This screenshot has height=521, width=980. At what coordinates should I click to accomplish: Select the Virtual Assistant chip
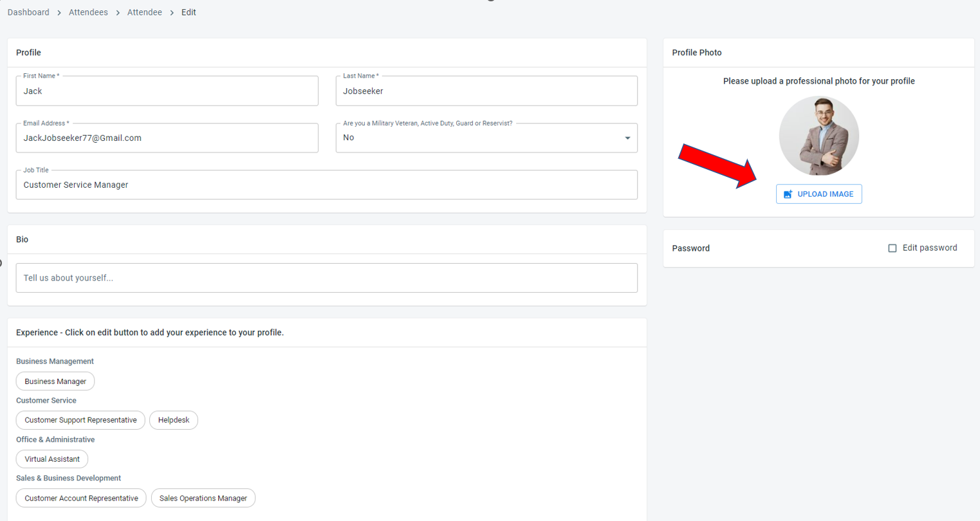tap(52, 459)
